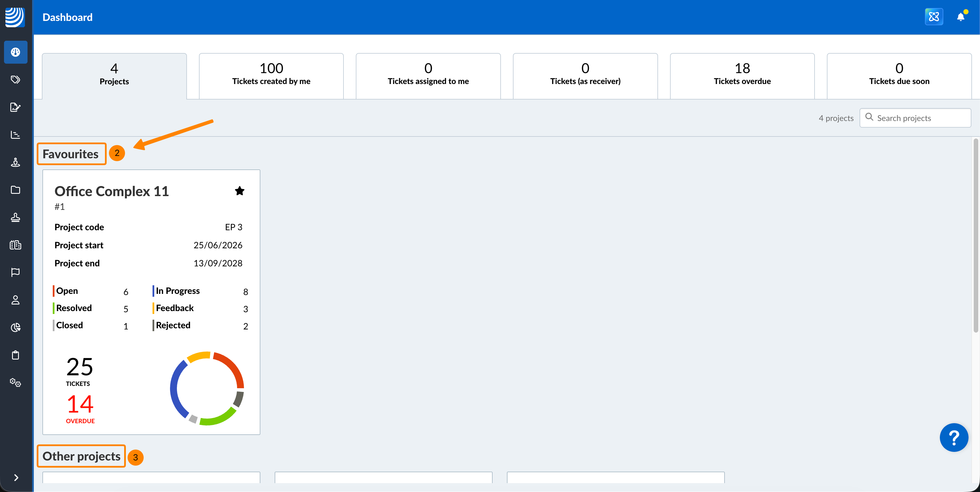Click the dashboard icon in sidebar
Image resolution: width=980 pixels, height=492 pixels.
tap(15, 52)
